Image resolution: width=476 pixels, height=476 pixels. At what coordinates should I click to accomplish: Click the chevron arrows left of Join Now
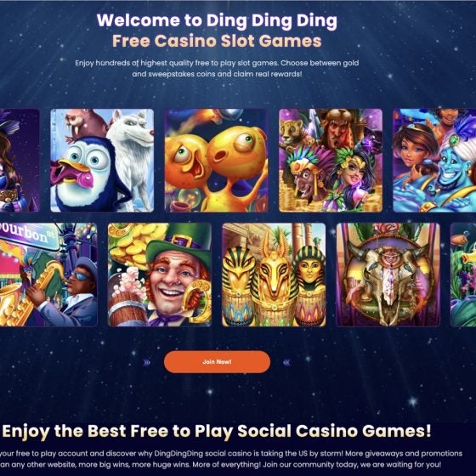[147, 362]
